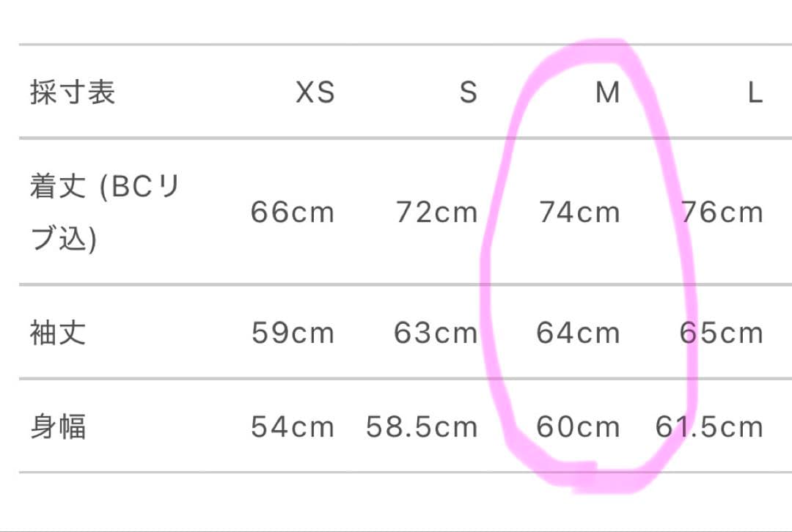
Task: Click the 58.5cm body width value
Action: (x=422, y=426)
